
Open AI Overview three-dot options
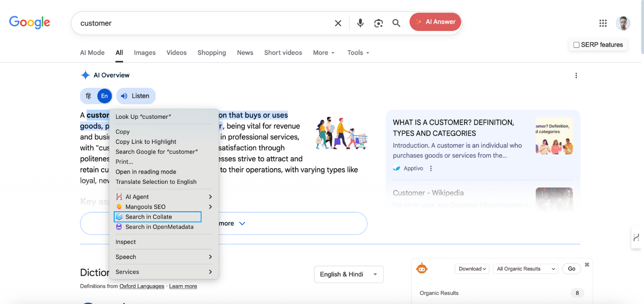click(x=576, y=76)
